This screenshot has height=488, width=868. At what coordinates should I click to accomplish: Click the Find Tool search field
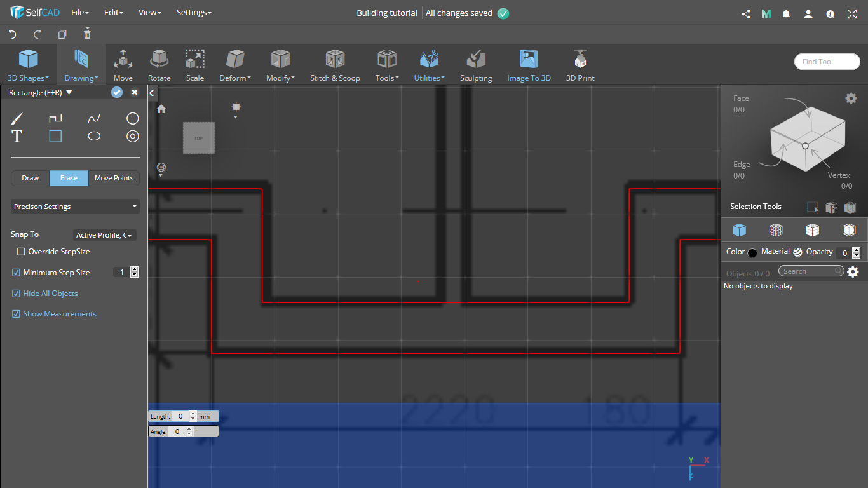tap(827, 62)
